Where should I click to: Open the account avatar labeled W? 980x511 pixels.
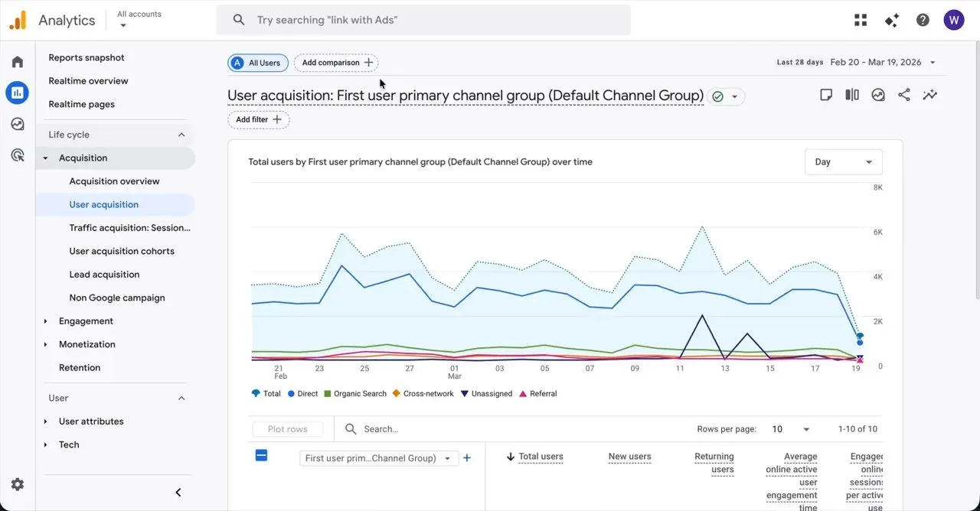tap(954, 20)
